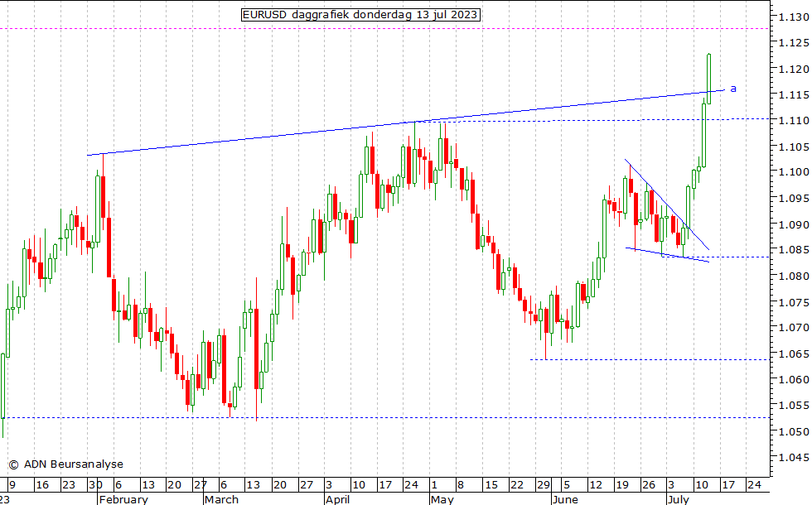Click the date label 19 on time axis
The image size is (812, 505).
(622, 485)
